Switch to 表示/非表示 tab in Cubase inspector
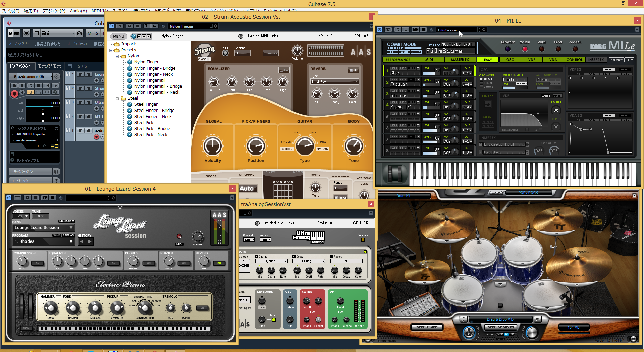The image size is (644, 352). pos(49,66)
